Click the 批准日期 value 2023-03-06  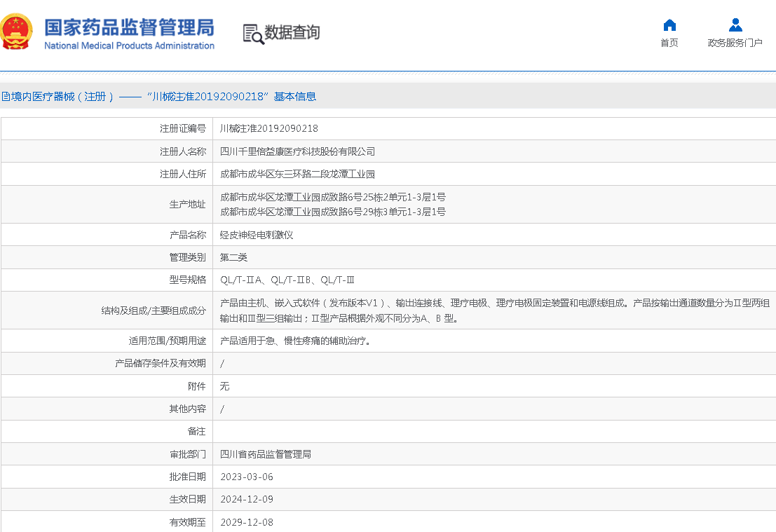(x=247, y=477)
